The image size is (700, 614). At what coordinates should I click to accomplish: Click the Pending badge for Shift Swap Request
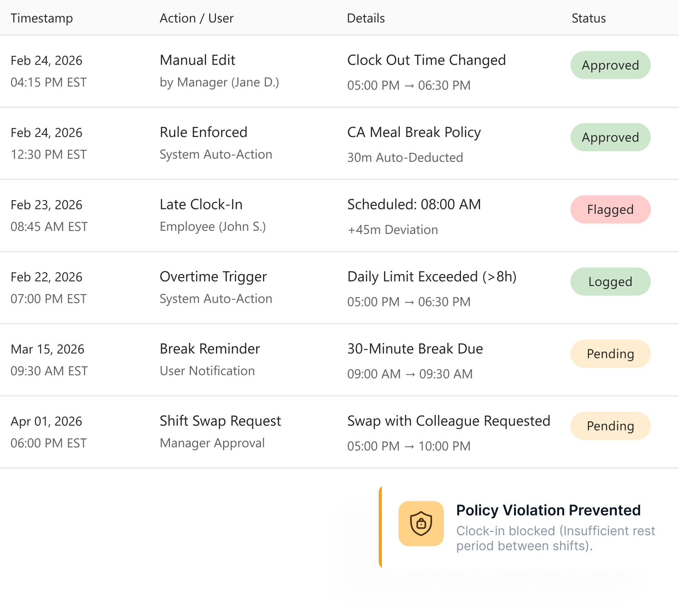pos(610,426)
